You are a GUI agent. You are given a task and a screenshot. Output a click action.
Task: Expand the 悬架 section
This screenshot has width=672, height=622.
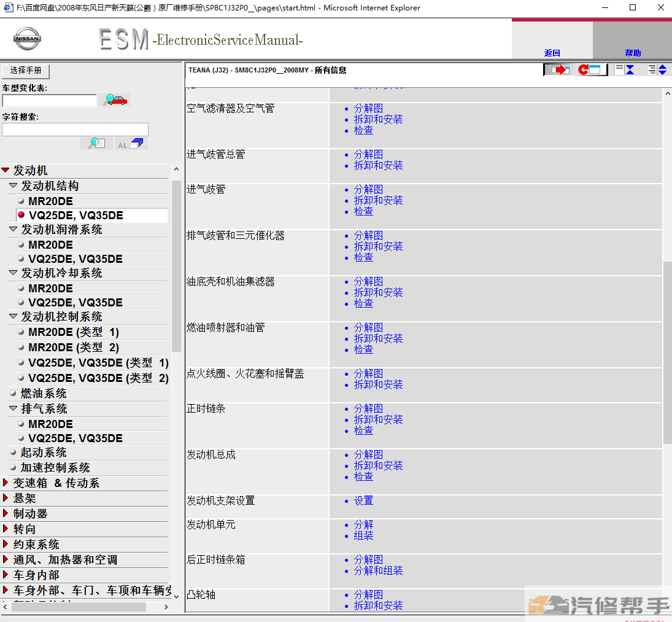tap(6, 498)
